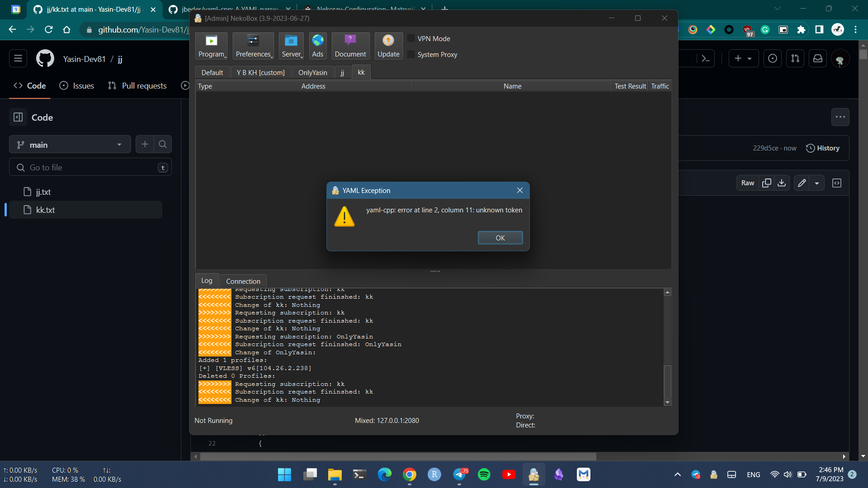Click the Ads globe icon

[x=317, y=46]
